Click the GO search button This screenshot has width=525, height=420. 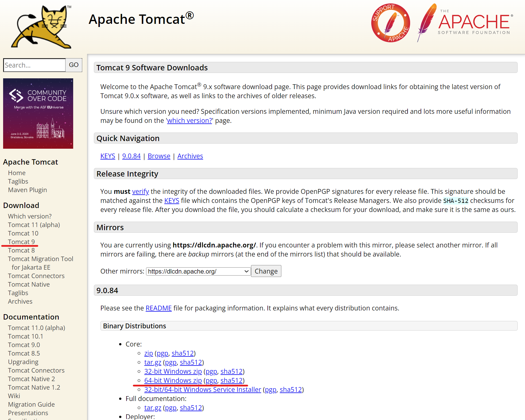(x=74, y=65)
